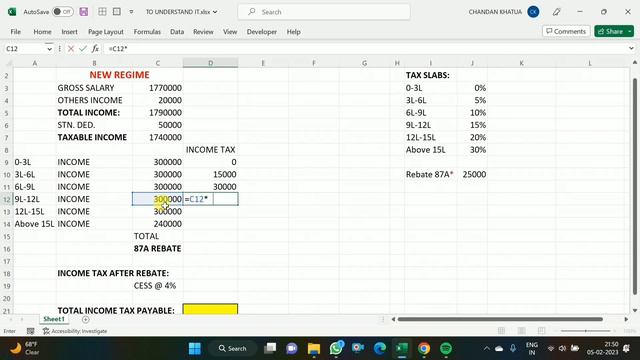The height and width of the screenshot is (360, 640).
Task: Click the vertical scrollbar thumb
Action: pyautogui.click(x=635, y=186)
